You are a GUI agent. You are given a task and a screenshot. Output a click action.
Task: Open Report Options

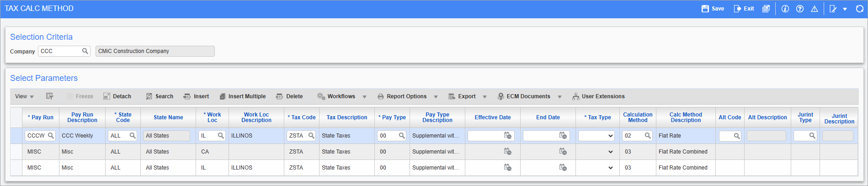(402, 96)
